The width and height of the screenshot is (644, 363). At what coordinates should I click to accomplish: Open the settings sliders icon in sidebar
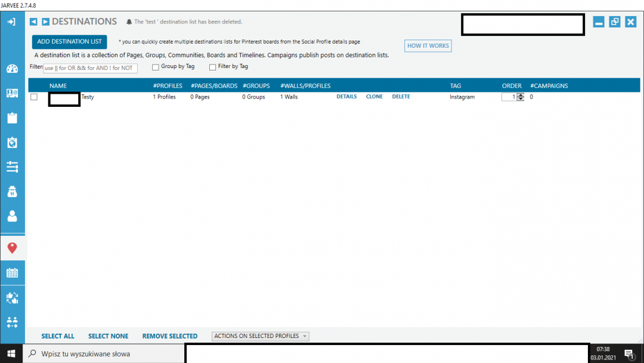click(12, 167)
